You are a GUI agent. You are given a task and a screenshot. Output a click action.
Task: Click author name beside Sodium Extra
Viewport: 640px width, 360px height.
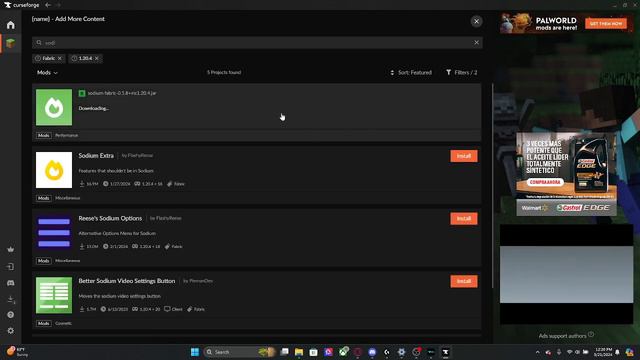[x=140, y=156]
